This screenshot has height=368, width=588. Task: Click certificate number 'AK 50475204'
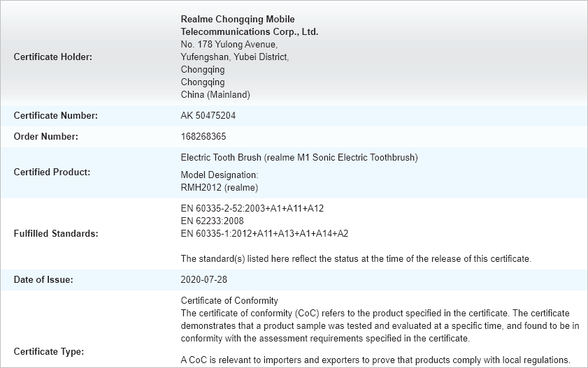click(208, 115)
